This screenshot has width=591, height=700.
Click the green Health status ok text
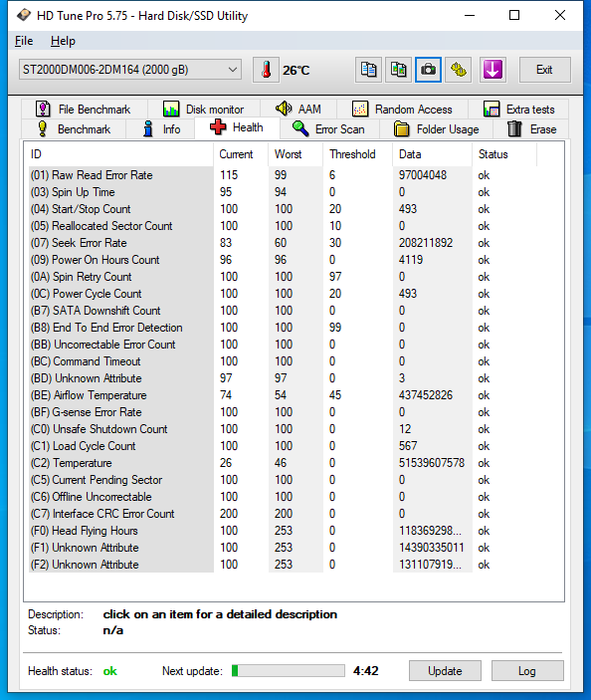click(110, 671)
